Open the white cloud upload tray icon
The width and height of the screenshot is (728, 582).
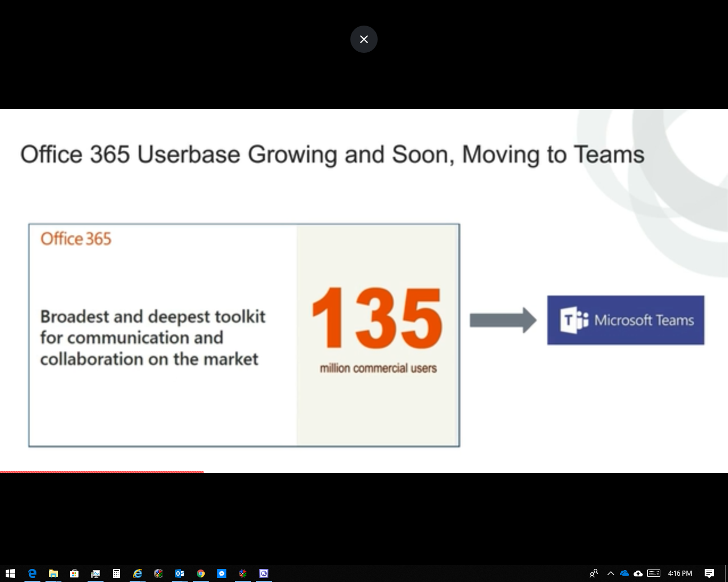[x=638, y=573]
